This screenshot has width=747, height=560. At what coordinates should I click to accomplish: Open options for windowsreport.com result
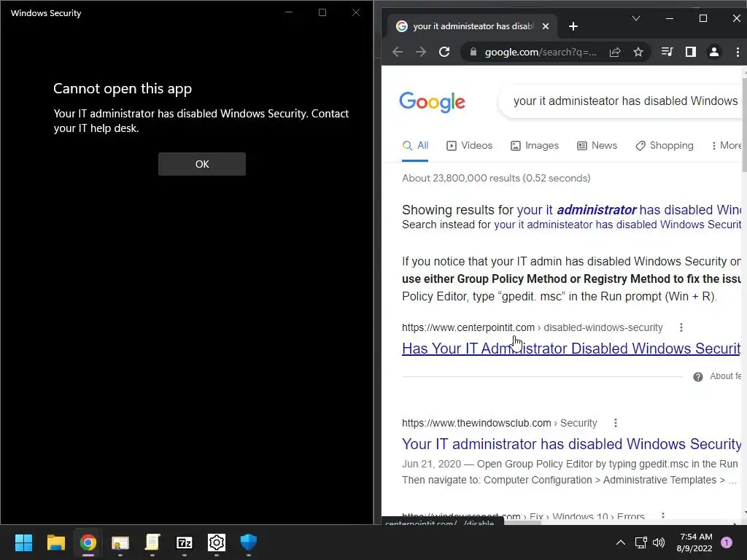pos(662,516)
